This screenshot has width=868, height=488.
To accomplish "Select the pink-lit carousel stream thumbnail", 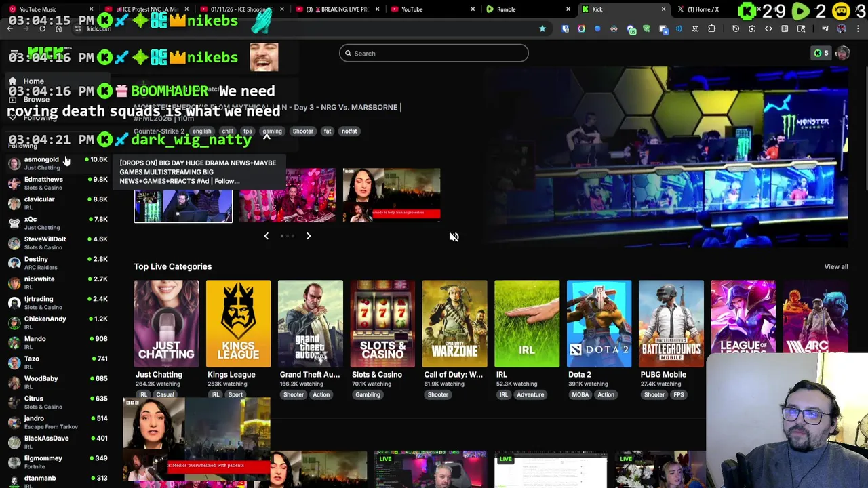I will click(x=287, y=195).
